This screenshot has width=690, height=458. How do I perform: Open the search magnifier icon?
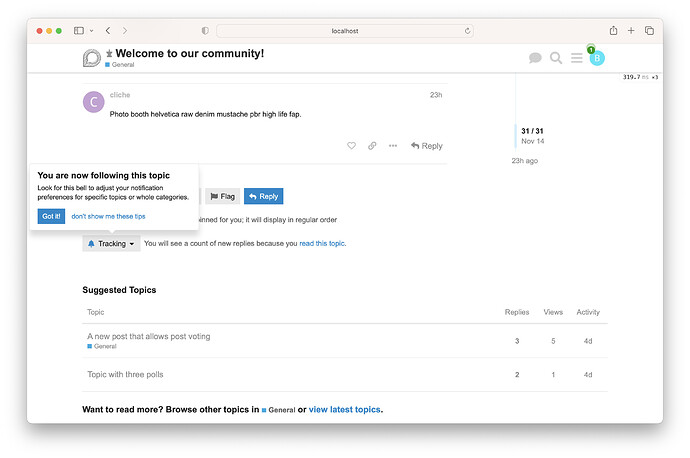click(556, 58)
